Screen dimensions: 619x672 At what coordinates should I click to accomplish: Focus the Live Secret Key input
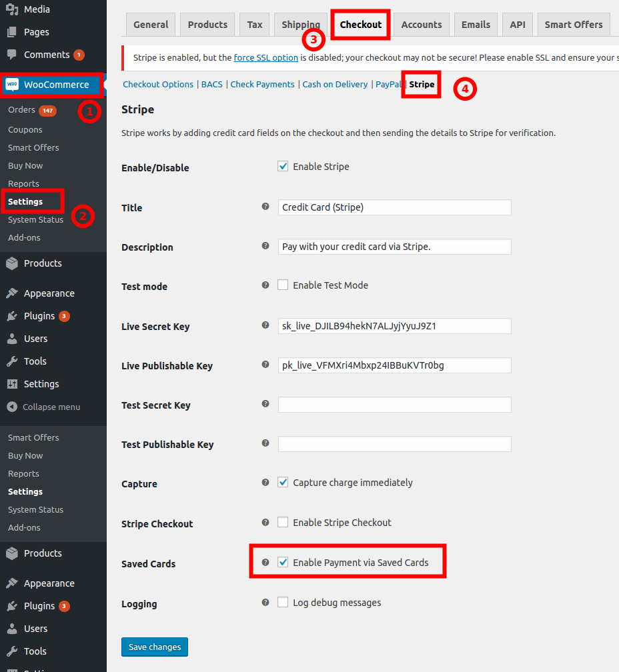point(394,326)
